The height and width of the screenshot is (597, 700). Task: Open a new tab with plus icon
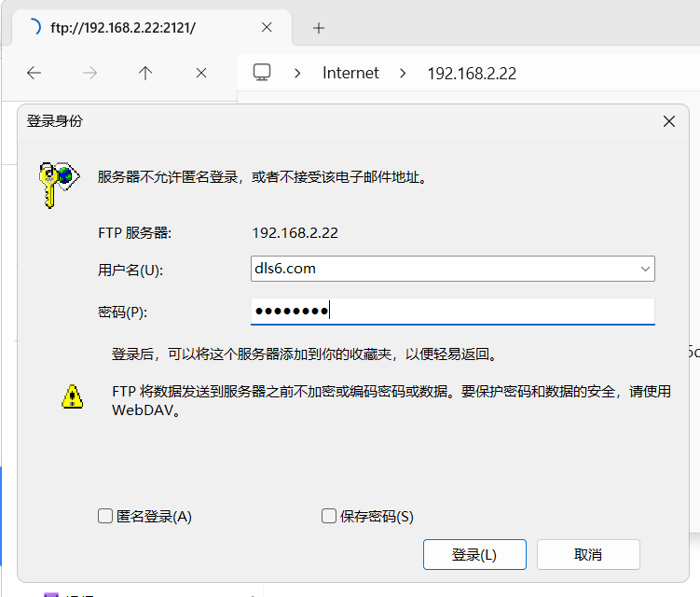pyautogui.click(x=319, y=28)
